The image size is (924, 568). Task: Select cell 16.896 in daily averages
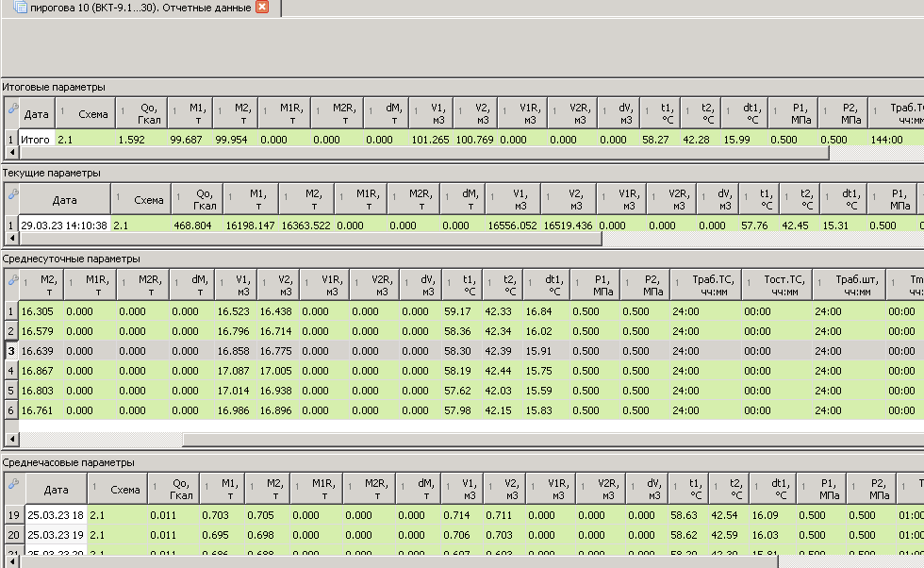coord(278,410)
